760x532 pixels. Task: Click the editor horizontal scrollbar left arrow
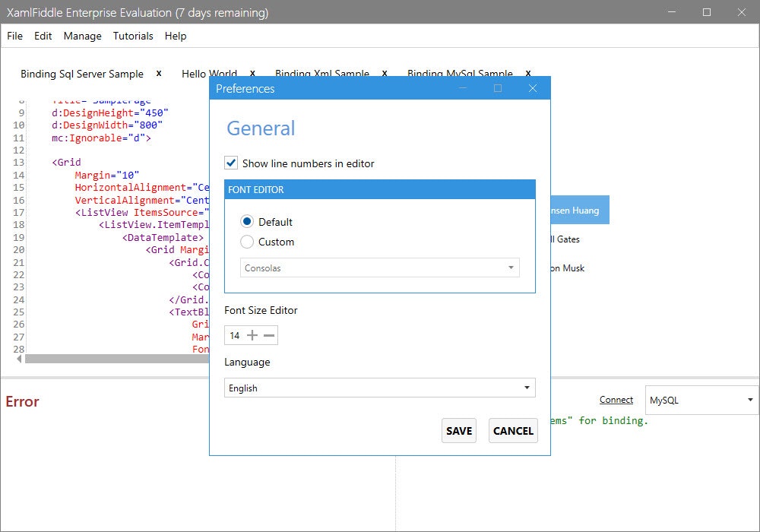pos(20,359)
